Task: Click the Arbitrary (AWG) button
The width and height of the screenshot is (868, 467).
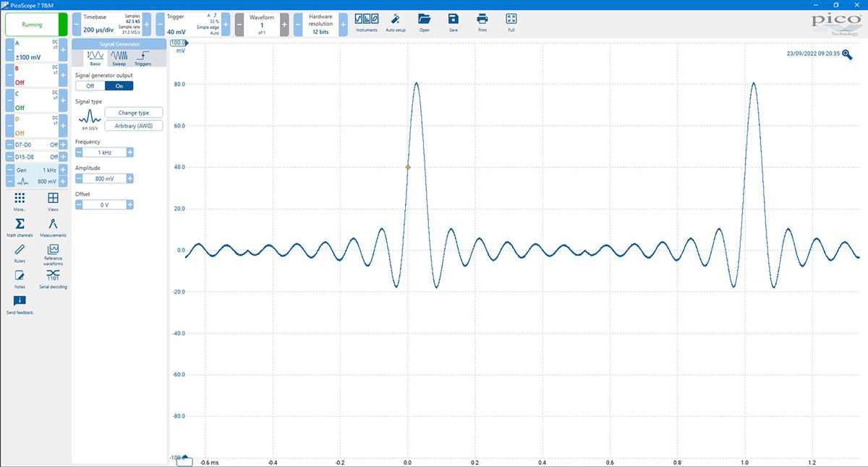Action: pos(134,125)
